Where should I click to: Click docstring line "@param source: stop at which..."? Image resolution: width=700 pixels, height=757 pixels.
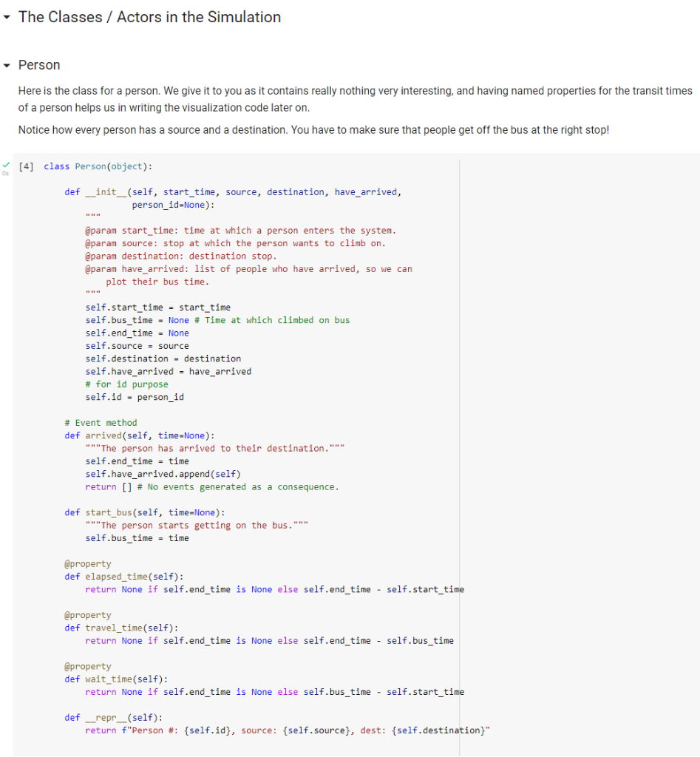236,243
